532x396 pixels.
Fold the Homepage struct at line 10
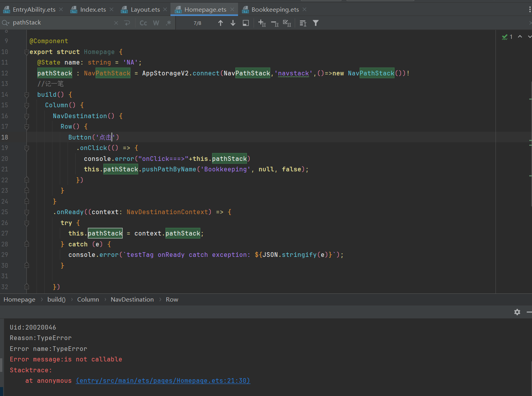27,52
